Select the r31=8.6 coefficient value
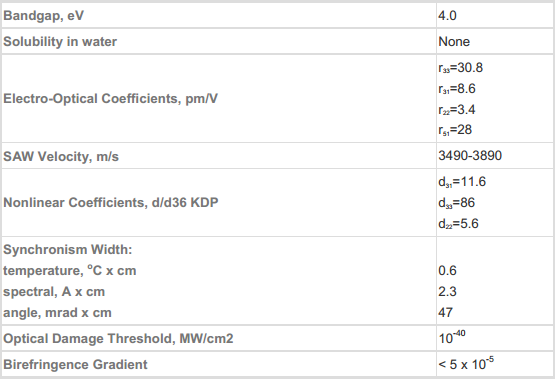The height and width of the screenshot is (379, 557). (x=457, y=88)
